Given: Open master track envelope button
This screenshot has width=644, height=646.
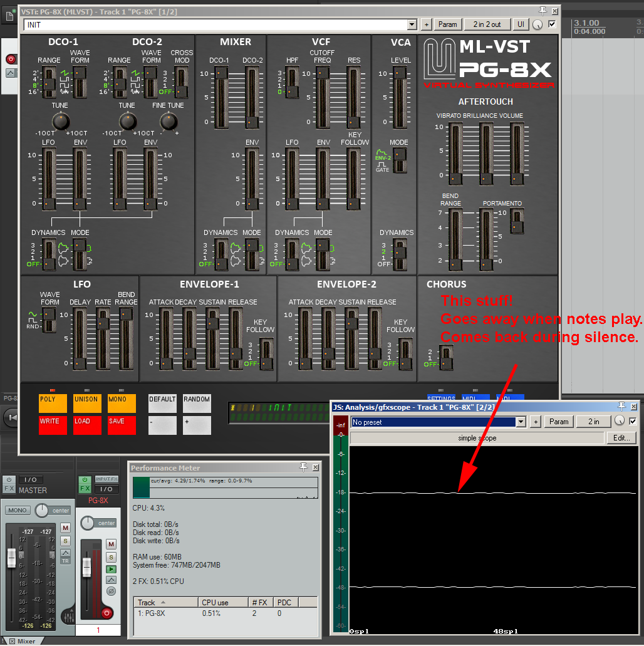Looking at the screenshot, I should point(66,553).
